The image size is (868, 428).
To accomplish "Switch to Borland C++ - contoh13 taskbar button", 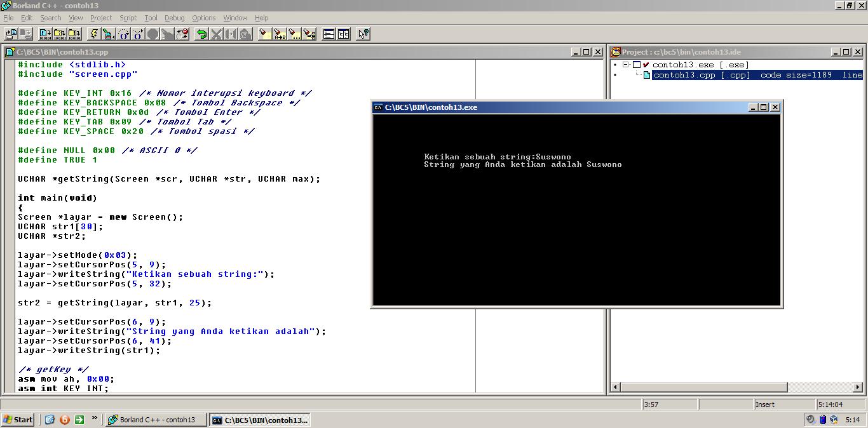I will [x=156, y=419].
